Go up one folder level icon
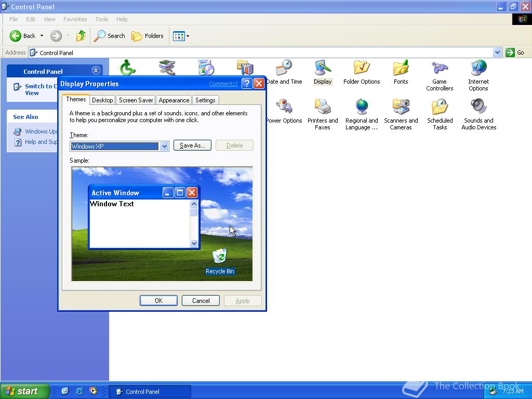The width and height of the screenshot is (532, 399). click(81, 36)
